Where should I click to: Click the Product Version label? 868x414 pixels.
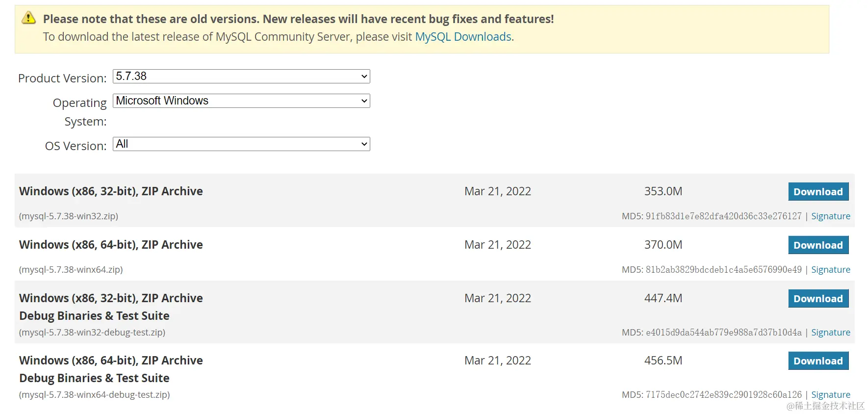[x=62, y=78]
